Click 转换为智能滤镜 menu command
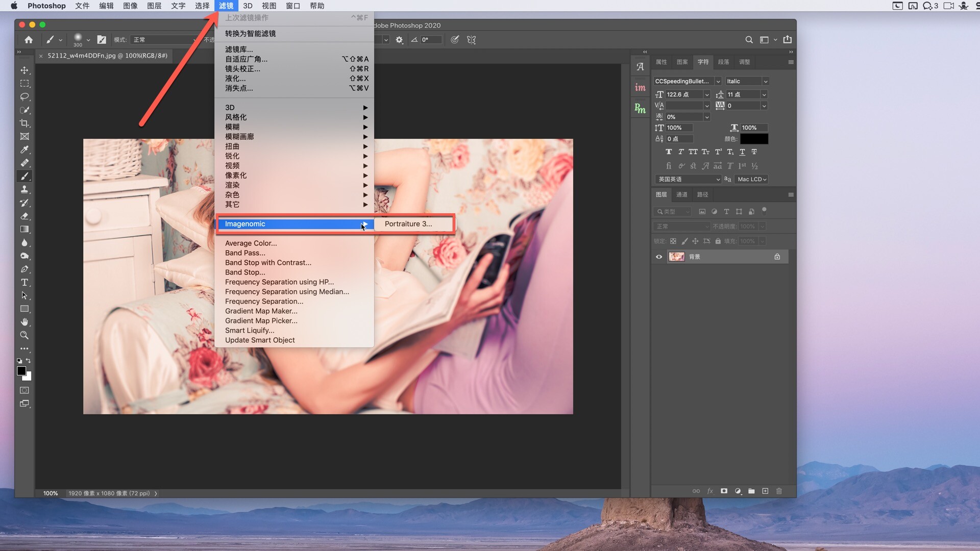 click(250, 34)
